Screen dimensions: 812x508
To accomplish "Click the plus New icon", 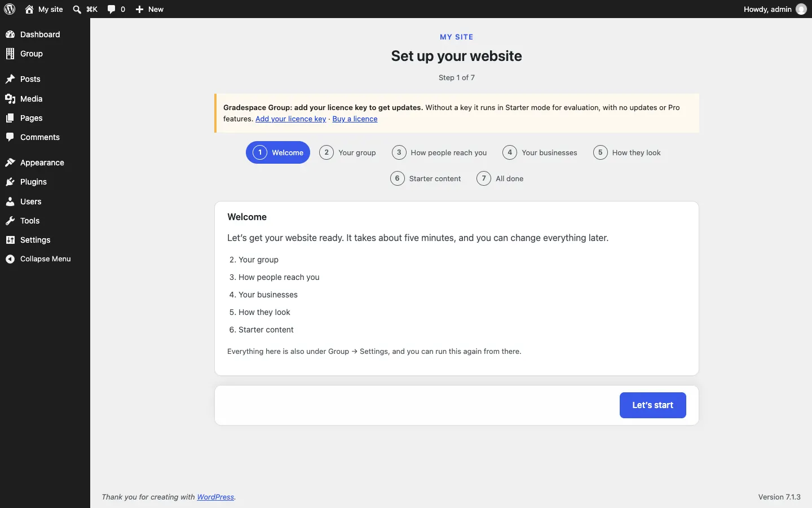I will [x=140, y=9].
